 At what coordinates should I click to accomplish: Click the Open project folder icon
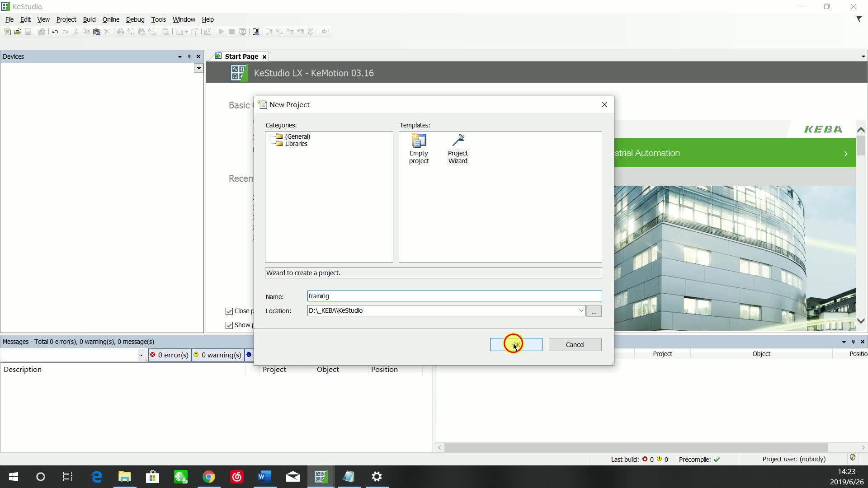tap(17, 32)
